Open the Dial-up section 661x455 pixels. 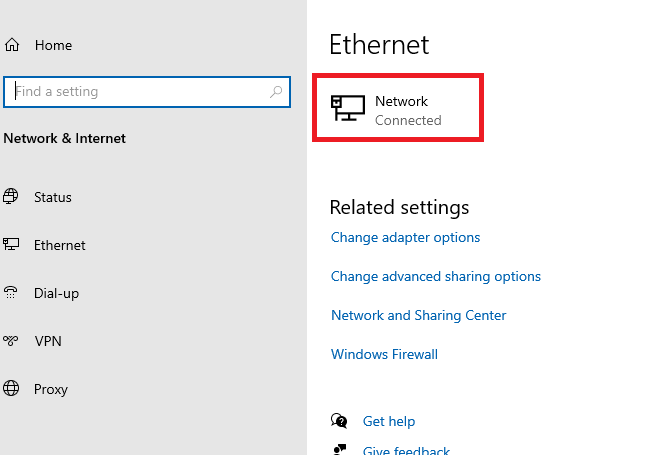coord(56,293)
